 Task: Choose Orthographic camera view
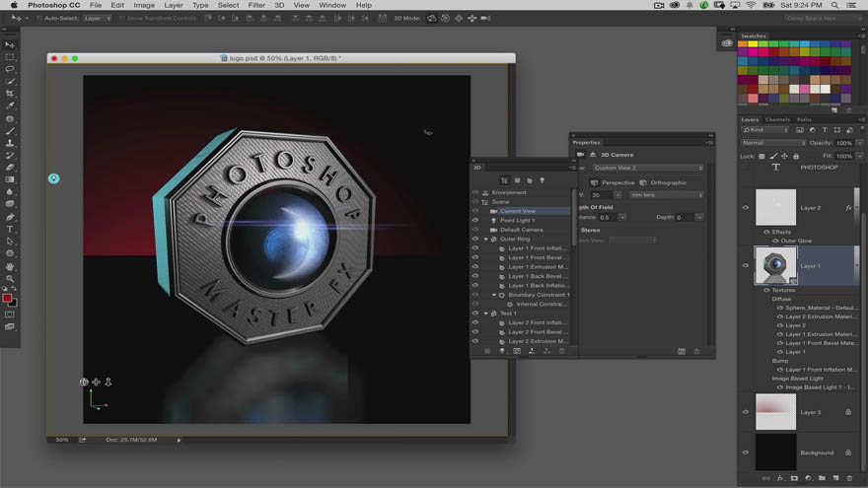pyautogui.click(x=663, y=182)
